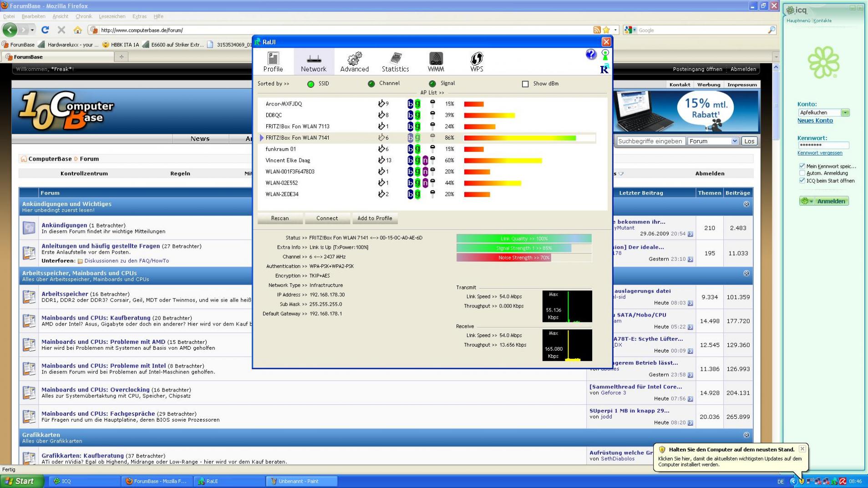
Task: Click the ICQ Kennwort password field
Action: [x=823, y=146]
